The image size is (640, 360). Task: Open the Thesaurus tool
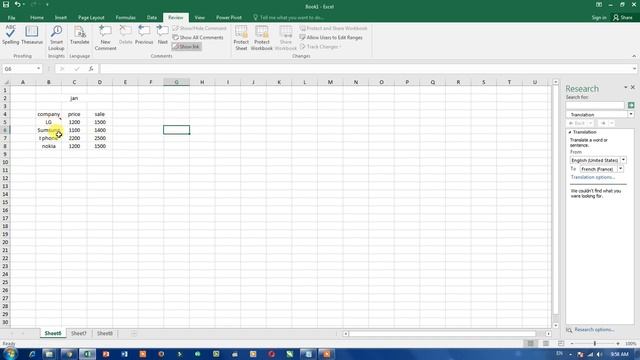coord(32,35)
